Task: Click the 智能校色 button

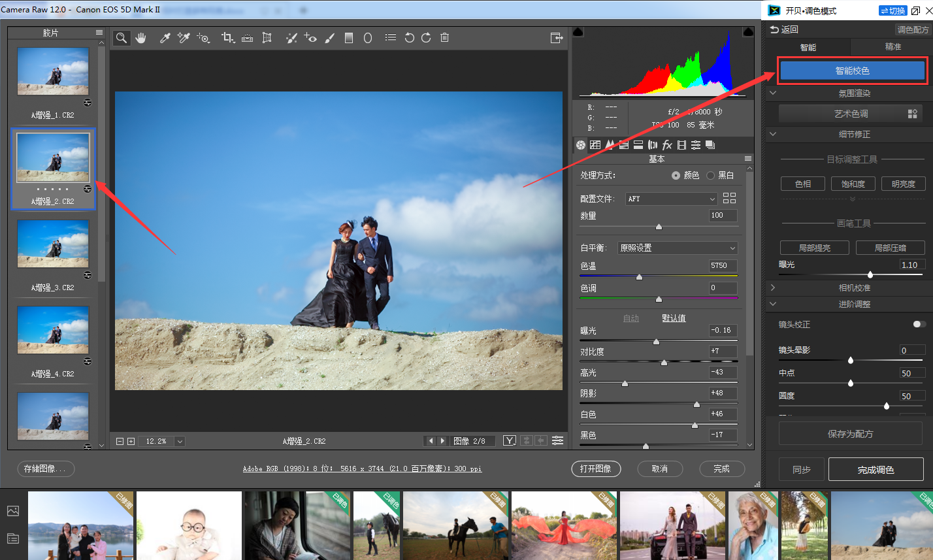Action: 852,71
